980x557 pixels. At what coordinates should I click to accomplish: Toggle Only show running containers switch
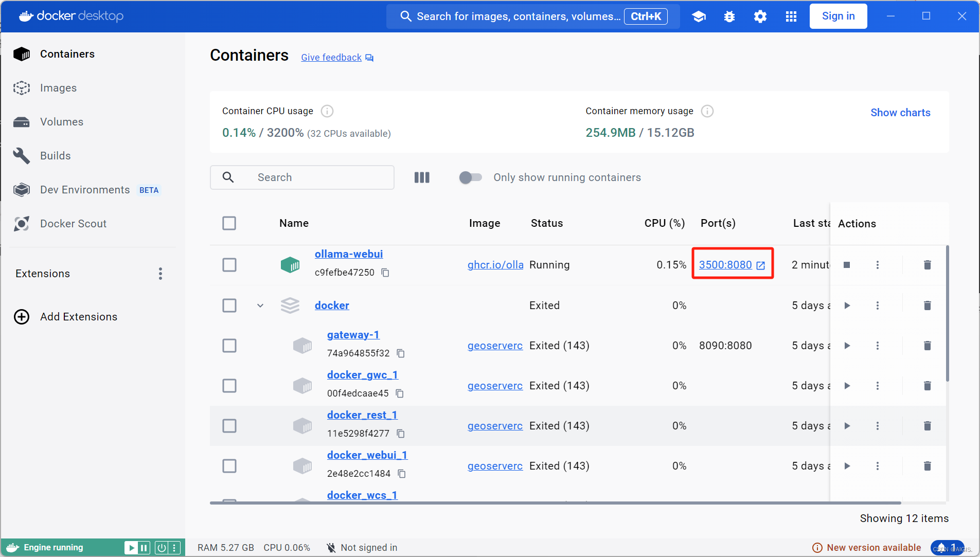click(470, 177)
